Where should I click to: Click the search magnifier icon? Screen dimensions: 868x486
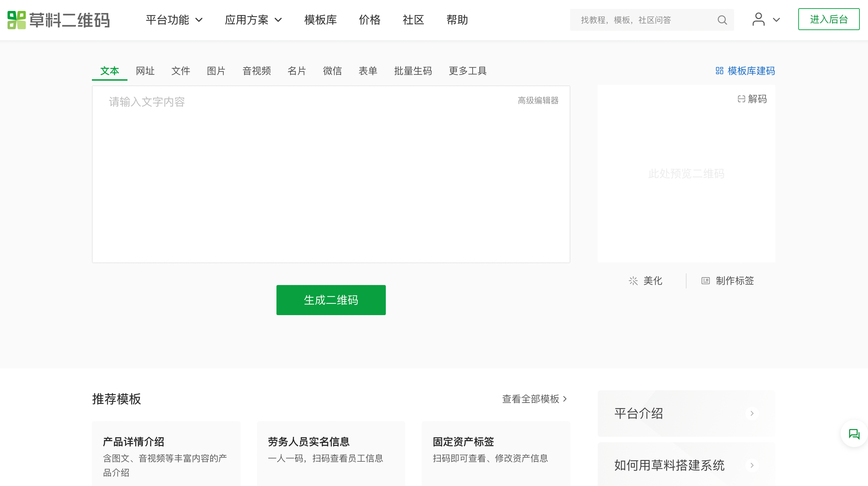(x=722, y=20)
